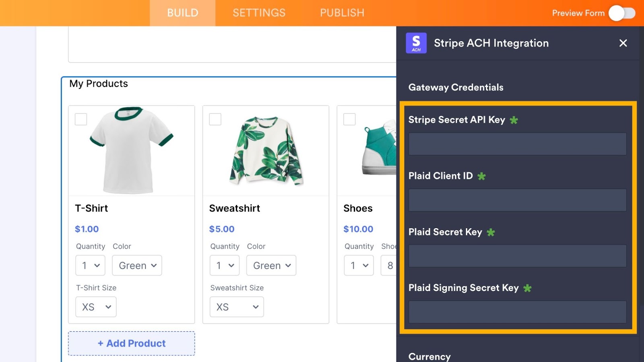Check the Shoes product checkbox

pos(349,119)
